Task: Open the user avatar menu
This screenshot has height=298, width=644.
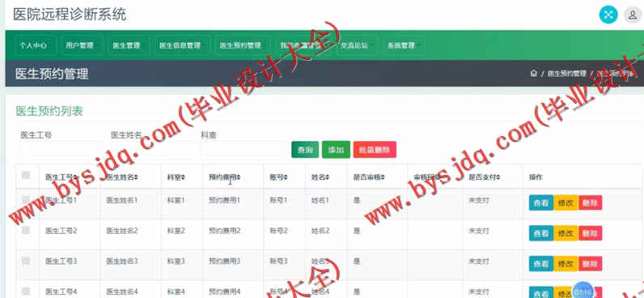Action: [633, 15]
